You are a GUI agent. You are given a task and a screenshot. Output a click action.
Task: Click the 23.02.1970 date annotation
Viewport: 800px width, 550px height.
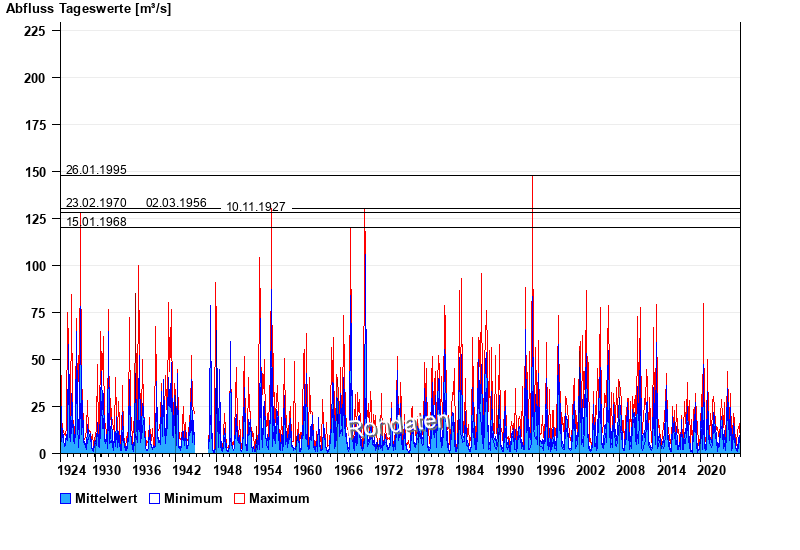96,203
